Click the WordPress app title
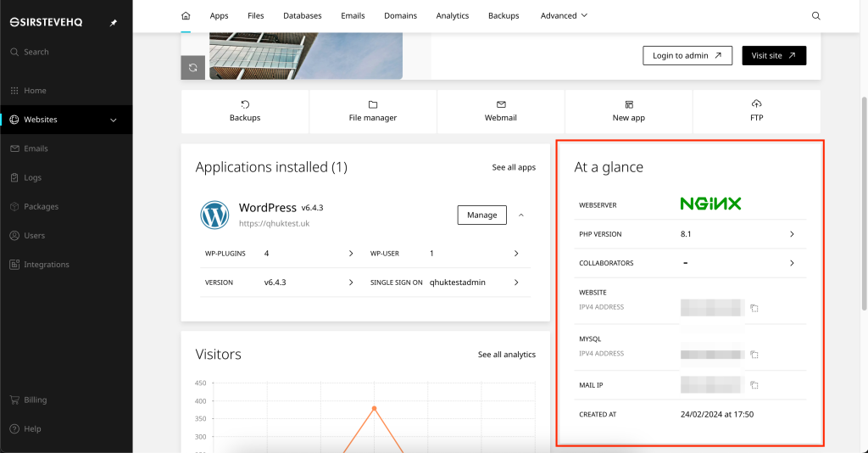This screenshot has width=868, height=453. click(267, 208)
